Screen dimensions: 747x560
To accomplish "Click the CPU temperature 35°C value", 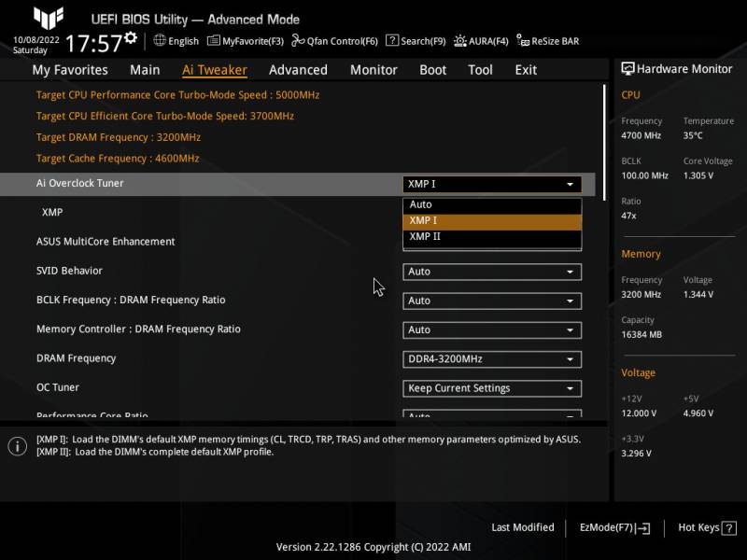I will 693,135.
